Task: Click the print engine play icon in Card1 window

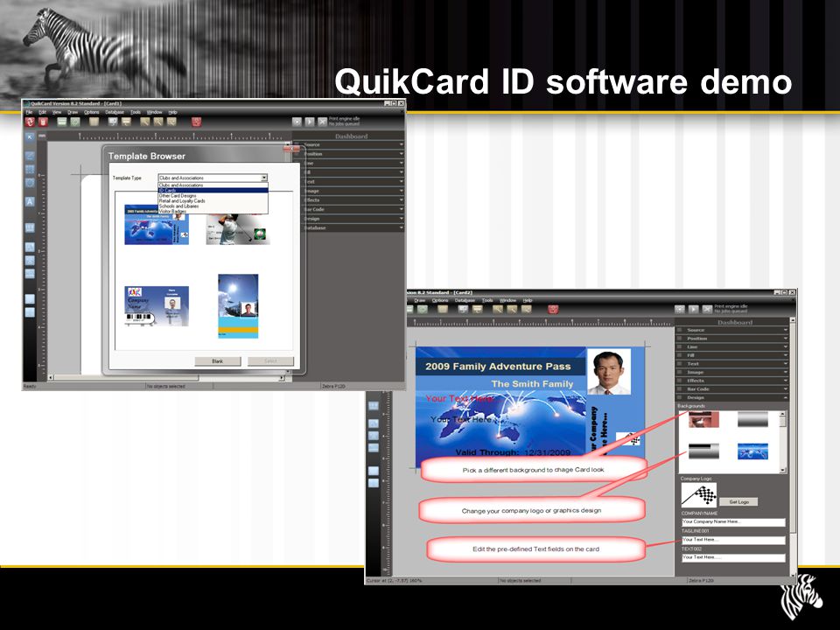Action: 310,122
